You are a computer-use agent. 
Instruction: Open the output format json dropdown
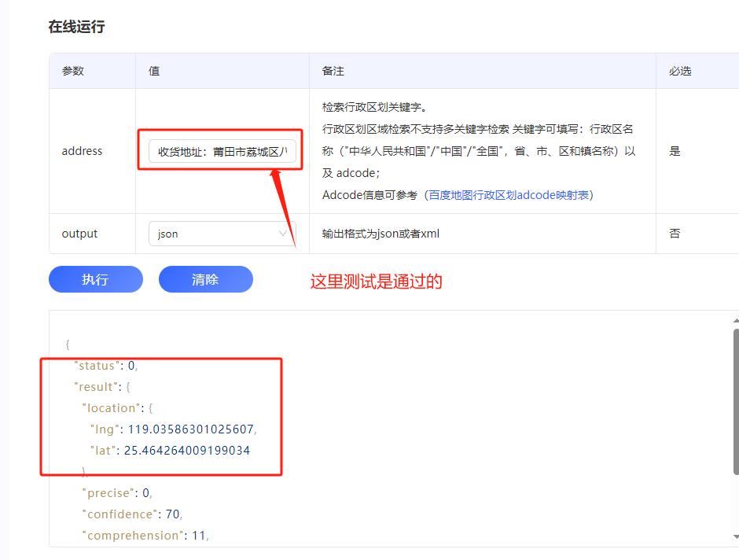tap(222, 234)
